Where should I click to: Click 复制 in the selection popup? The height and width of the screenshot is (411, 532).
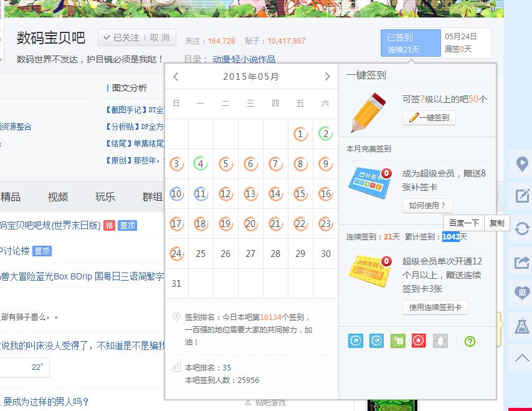coord(496,223)
